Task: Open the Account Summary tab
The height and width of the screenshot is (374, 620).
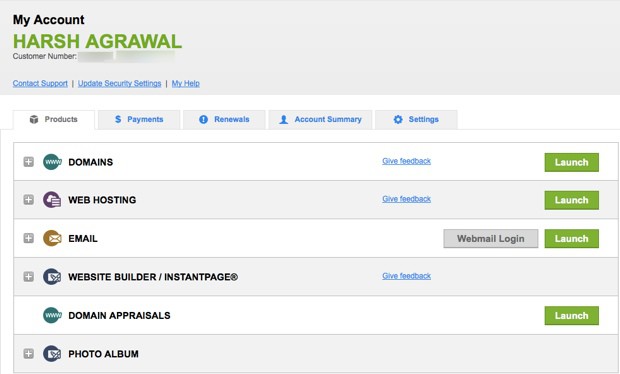Action: (320, 119)
